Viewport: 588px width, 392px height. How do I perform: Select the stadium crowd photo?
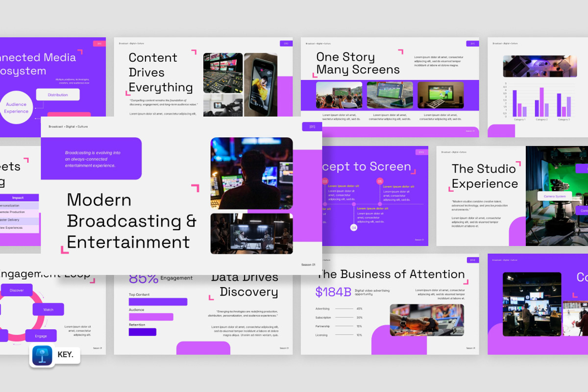pyautogui.click(x=339, y=95)
